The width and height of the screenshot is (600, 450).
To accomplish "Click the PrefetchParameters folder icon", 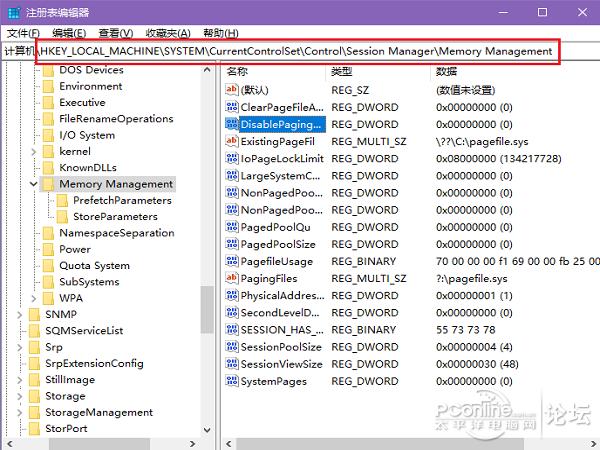I will [x=62, y=201].
